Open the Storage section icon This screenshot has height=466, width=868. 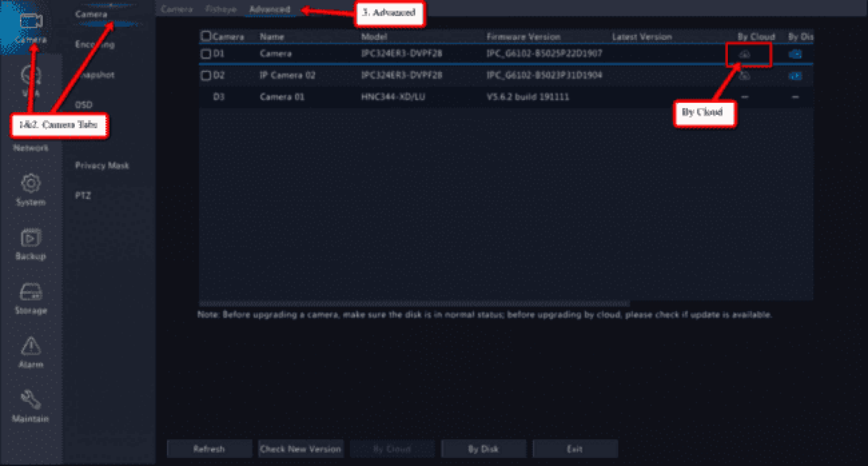31,293
